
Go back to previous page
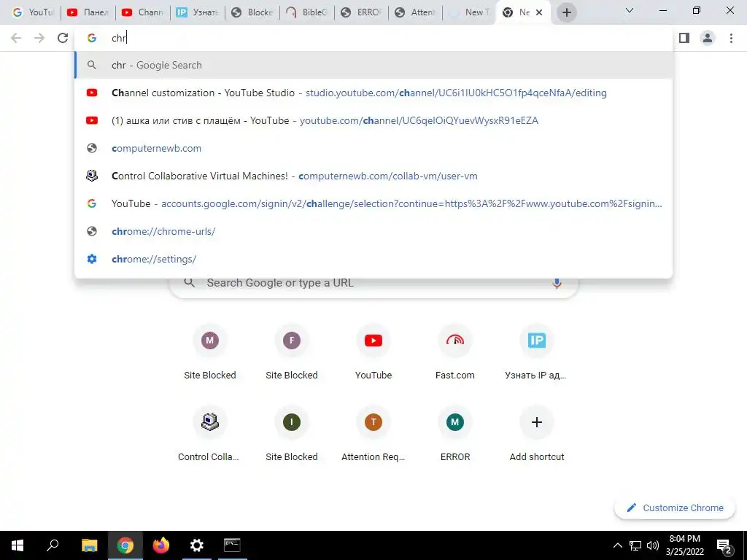(x=16, y=38)
